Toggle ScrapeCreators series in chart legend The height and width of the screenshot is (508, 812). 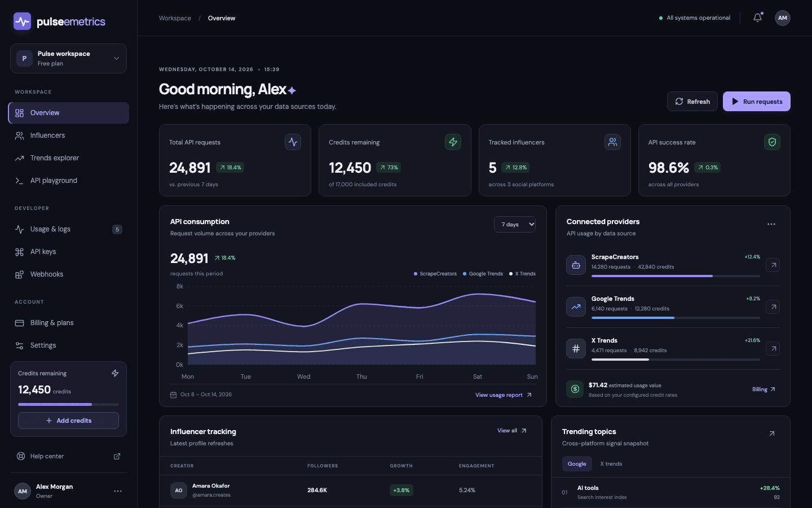(435, 274)
